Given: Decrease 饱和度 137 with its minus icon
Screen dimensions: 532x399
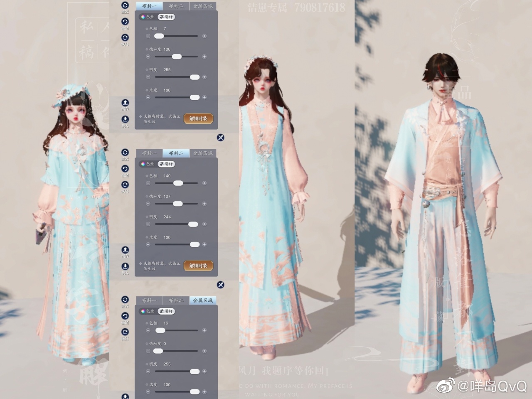Looking at the screenshot, I should coord(148,204).
